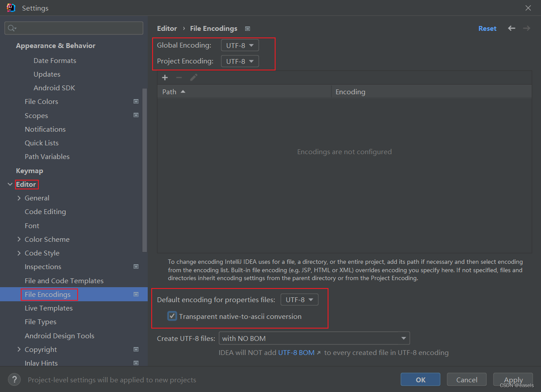The width and height of the screenshot is (541, 392).
Task: Select Date Formats settings page
Action: click(55, 60)
